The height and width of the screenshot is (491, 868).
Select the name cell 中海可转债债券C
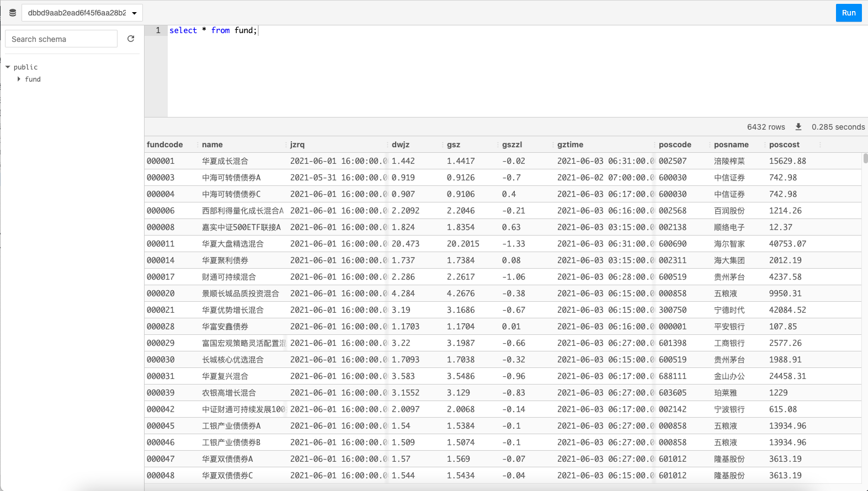point(231,194)
